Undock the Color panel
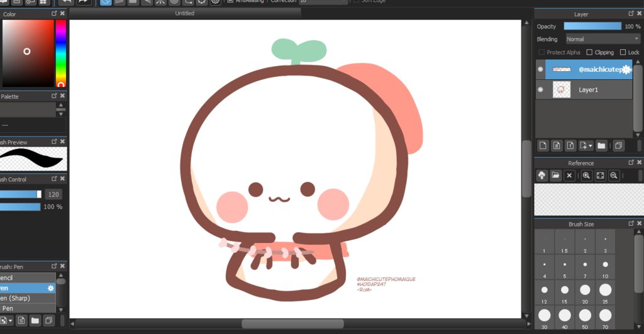Image resolution: width=644 pixels, height=334 pixels. tap(54, 14)
